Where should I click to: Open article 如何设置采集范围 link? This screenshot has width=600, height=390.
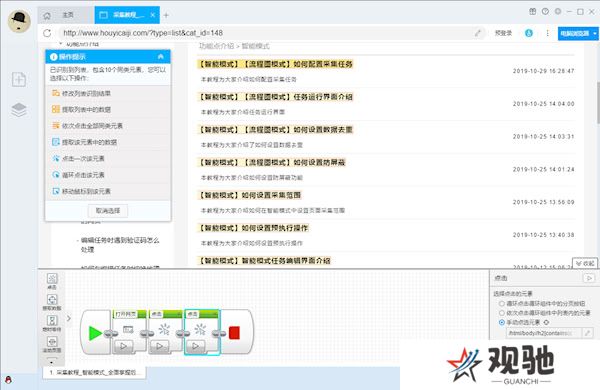[249, 195]
